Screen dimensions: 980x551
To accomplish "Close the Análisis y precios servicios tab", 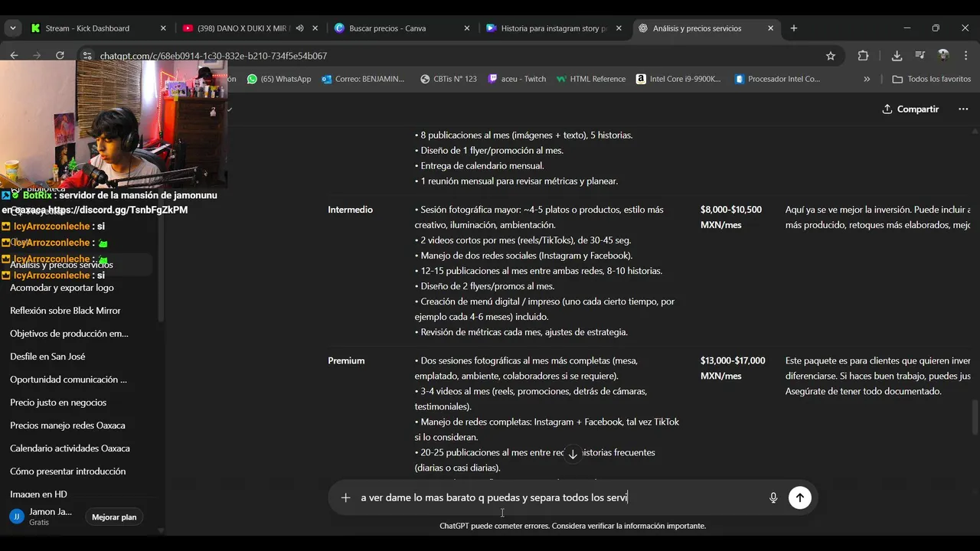I will [771, 28].
